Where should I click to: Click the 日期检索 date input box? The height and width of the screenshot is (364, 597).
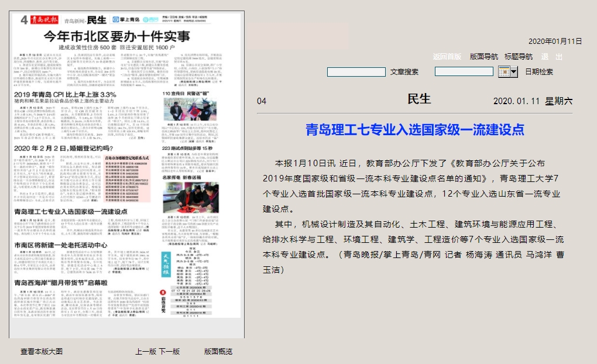[464, 71]
